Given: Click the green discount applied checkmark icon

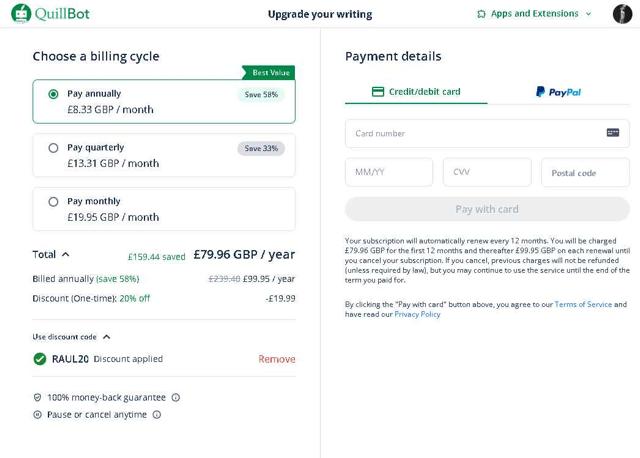Looking at the screenshot, I should click(x=40, y=359).
